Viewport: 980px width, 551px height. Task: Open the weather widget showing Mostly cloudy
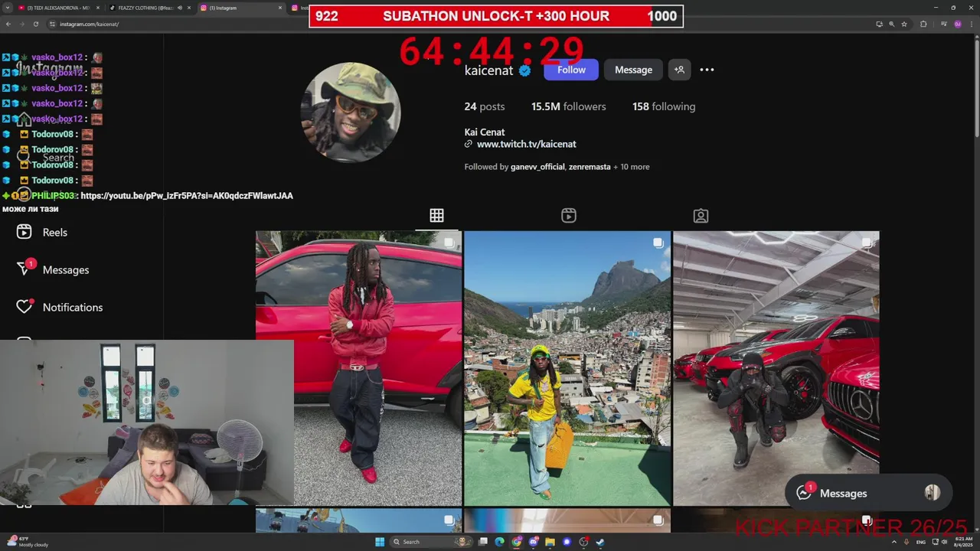28,542
